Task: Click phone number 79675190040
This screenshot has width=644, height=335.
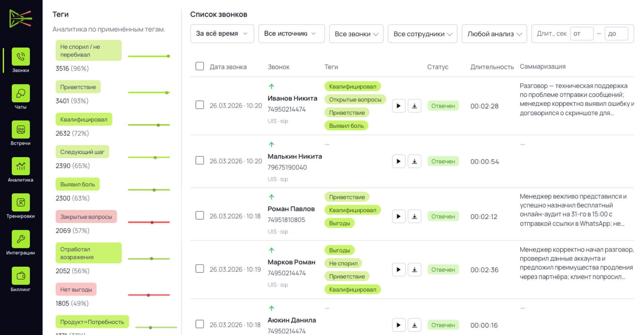Action: pos(287,167)
